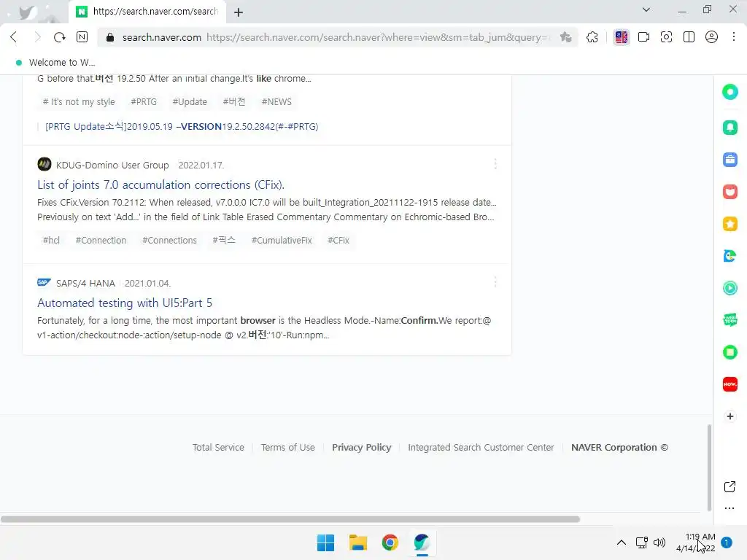This screenshot has height=560, width=747.
Task: Open the red pocket sidebar icon
Action: click(x=729, y=192)
